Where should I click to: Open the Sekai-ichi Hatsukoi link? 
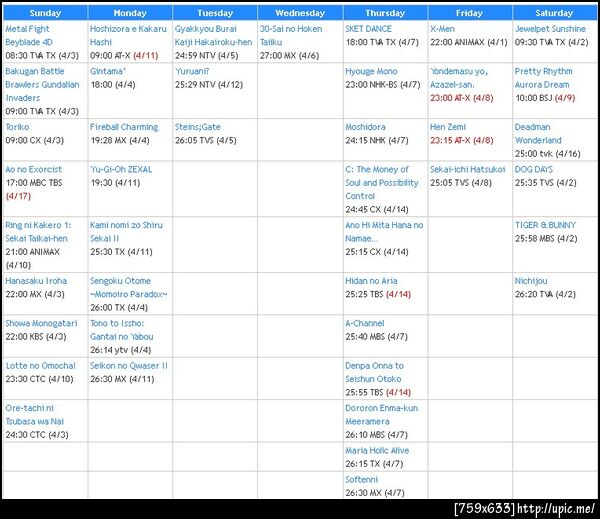tap(468, 169)
